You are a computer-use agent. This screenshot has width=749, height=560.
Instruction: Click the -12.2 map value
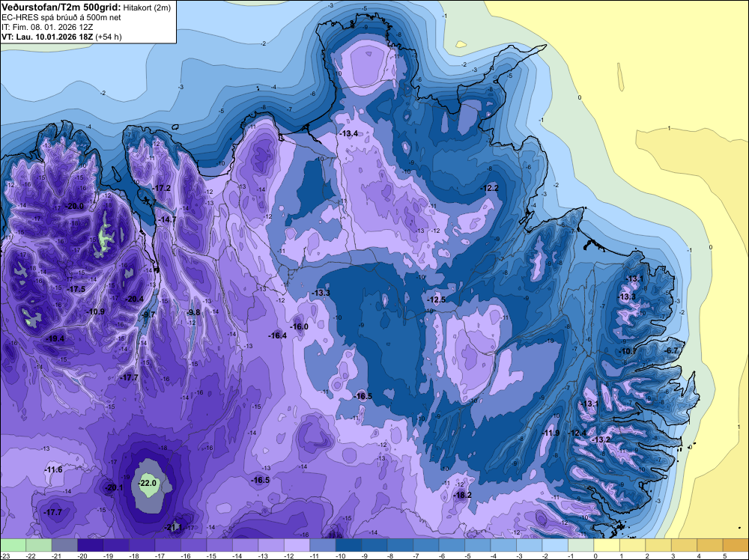point(490,188)
